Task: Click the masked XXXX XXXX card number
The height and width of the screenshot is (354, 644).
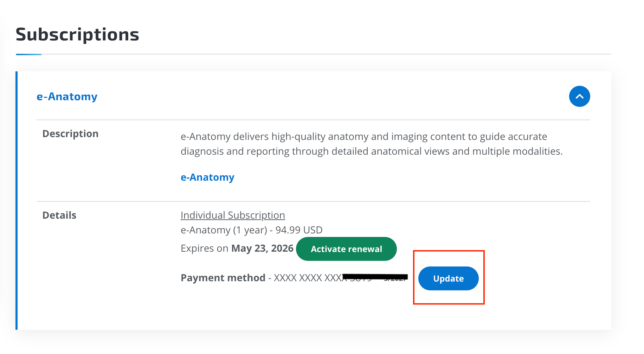Action: coord(306,278)
